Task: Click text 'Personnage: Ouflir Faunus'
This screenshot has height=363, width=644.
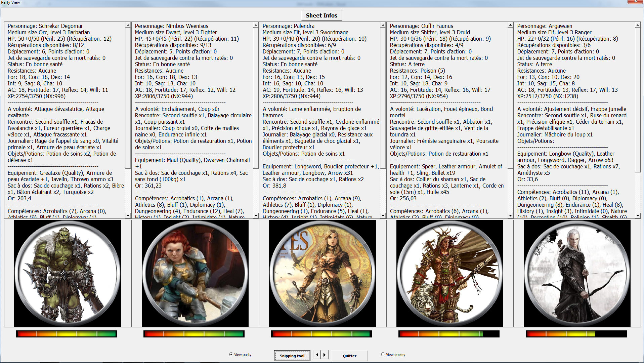Action: [x=422, y=26]
